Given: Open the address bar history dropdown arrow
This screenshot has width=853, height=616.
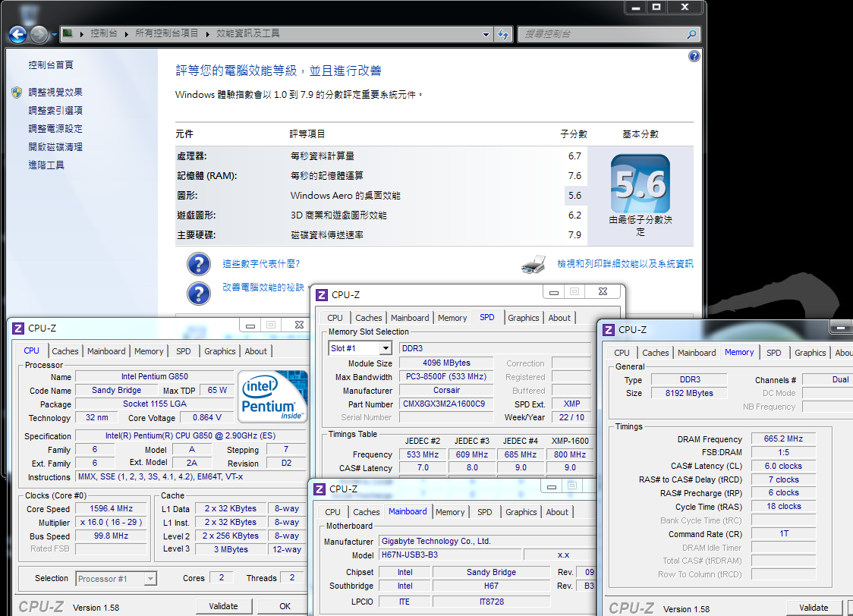Looking at the screenshot, I should click(x=486, y=34).
